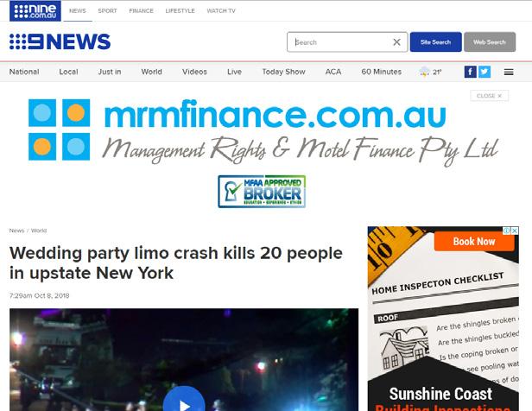Open the Finance tab
The width and height of the screenshot is (532, 411).
[x=141, y=11]
